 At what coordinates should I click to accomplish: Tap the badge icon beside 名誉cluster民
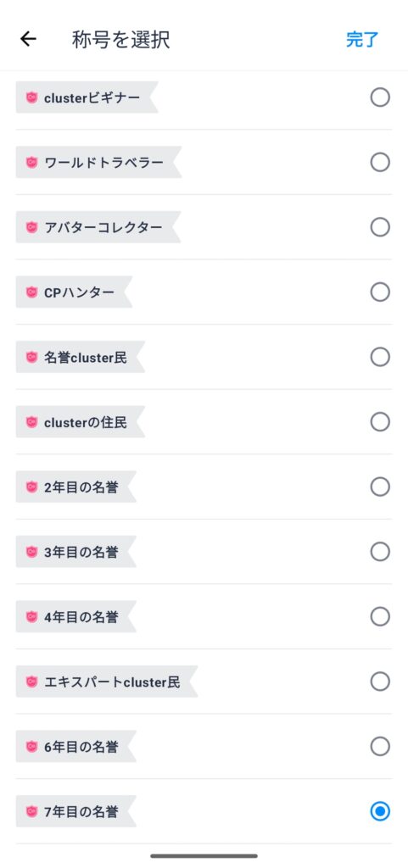click(32, 357)
